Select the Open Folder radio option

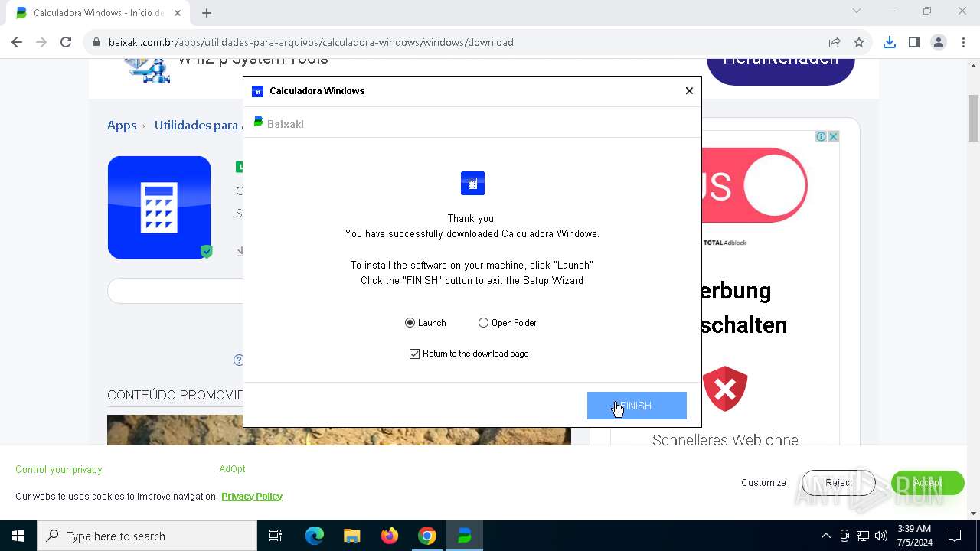(x=507, y=323)
